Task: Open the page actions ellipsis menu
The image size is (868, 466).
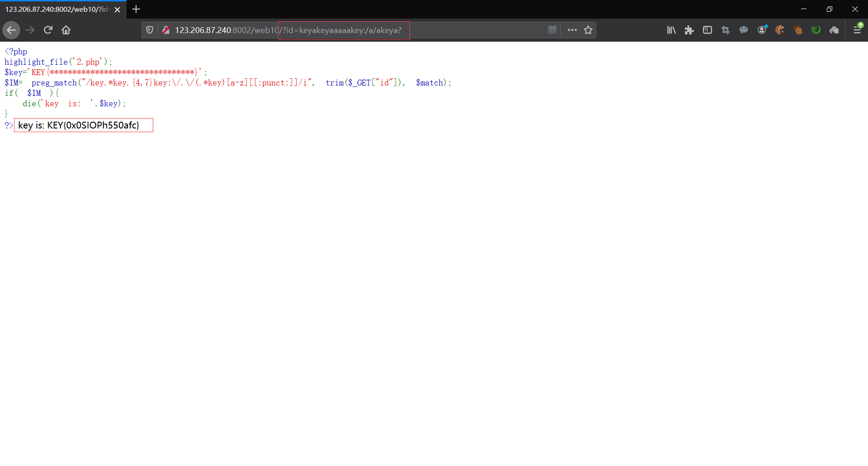Action: (572, 30)
